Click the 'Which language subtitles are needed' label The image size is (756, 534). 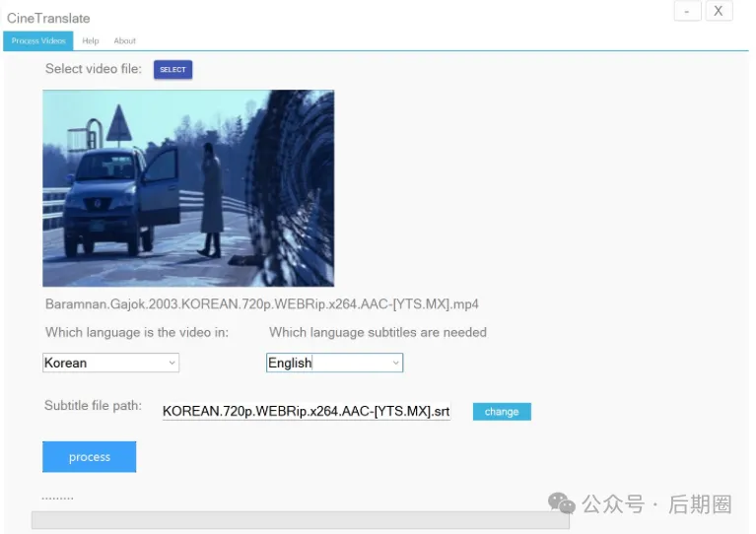coord(378,332)
